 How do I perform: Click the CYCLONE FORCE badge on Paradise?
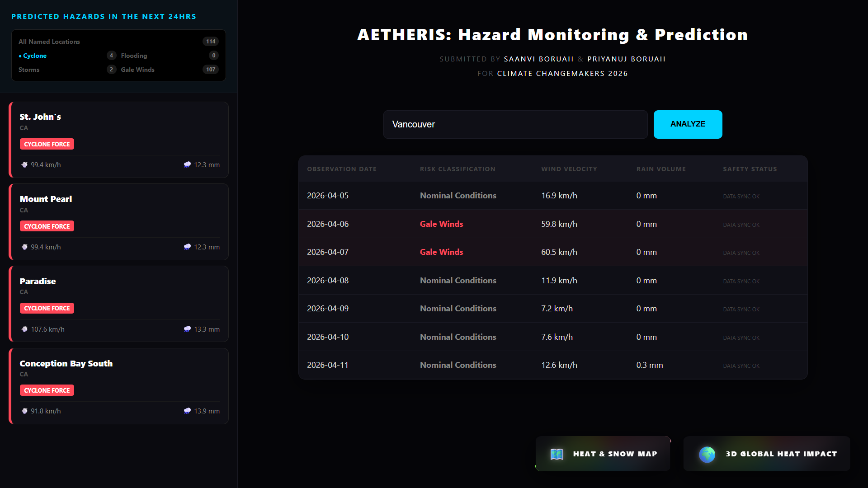point(47,308)
